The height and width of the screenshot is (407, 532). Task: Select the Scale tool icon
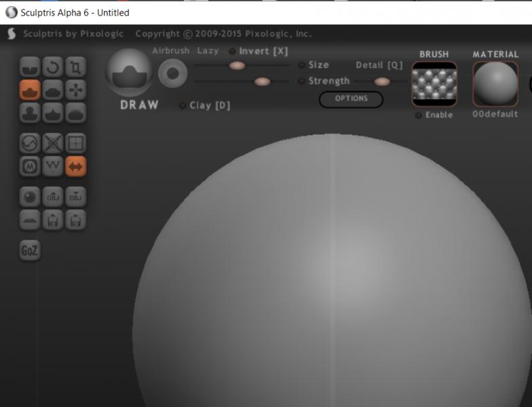(76, 66)
